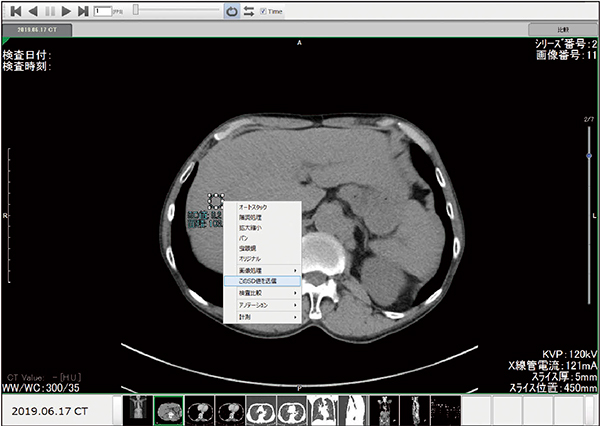Screen dimensions: 600x426
Task: Select the first scout thumbnail in the filmstrip
Action: click(137, 409)
